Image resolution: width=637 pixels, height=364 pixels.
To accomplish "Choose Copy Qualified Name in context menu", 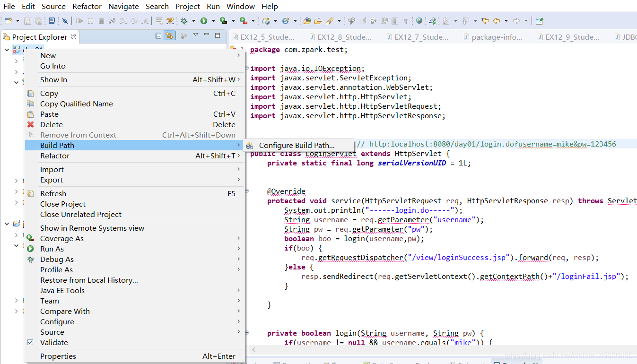I will (135, 104).
